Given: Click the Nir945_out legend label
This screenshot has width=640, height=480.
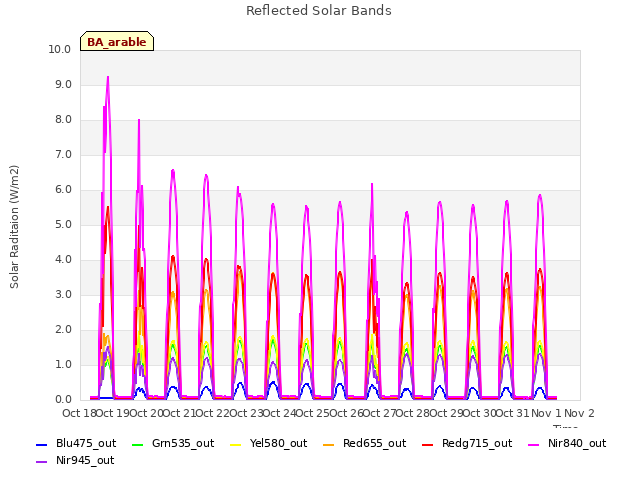Looking at the screenshot, I should (x=85, y=460).
